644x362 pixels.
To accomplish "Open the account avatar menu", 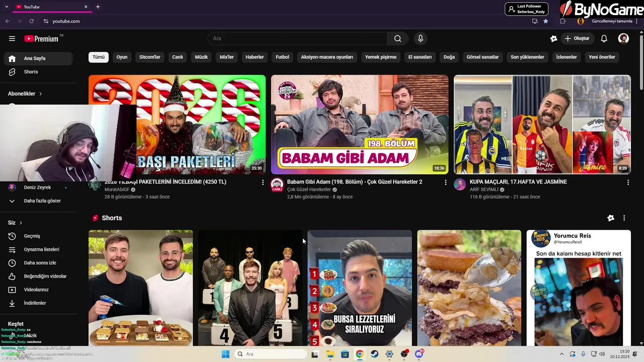I will (623, 39).
